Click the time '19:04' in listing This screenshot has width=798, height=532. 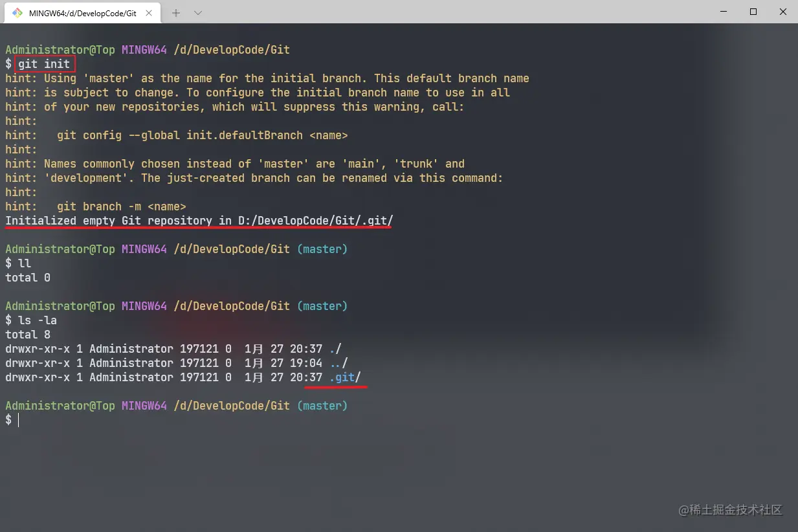tap(306, 363)
